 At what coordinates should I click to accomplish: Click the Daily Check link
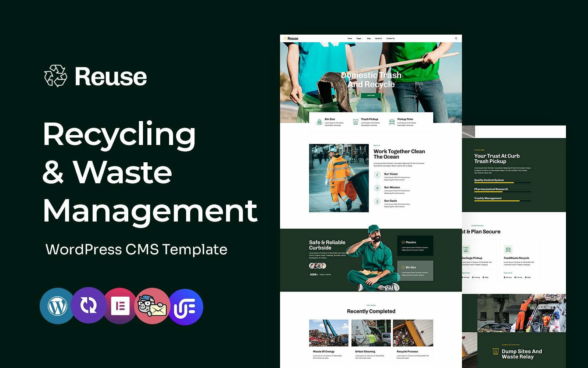pos(466,273)
